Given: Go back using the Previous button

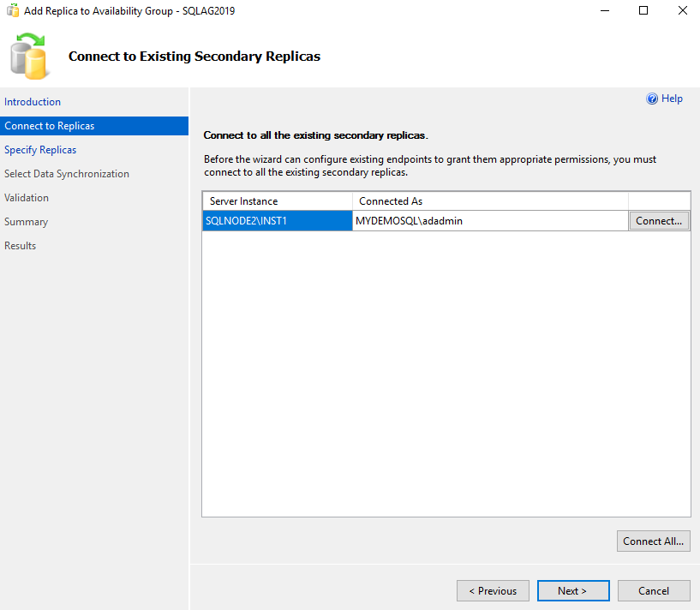Looking at the screenshot, I should (x=493, y=590).
